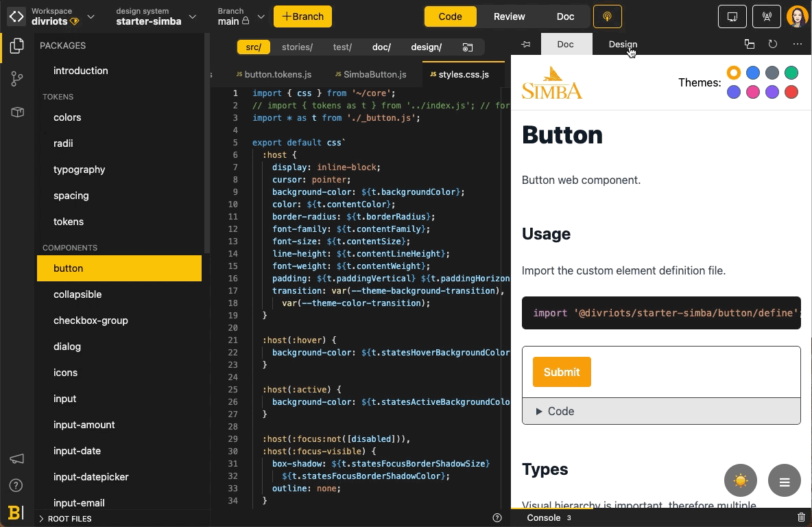Switch to the Design preview tab

623,45
